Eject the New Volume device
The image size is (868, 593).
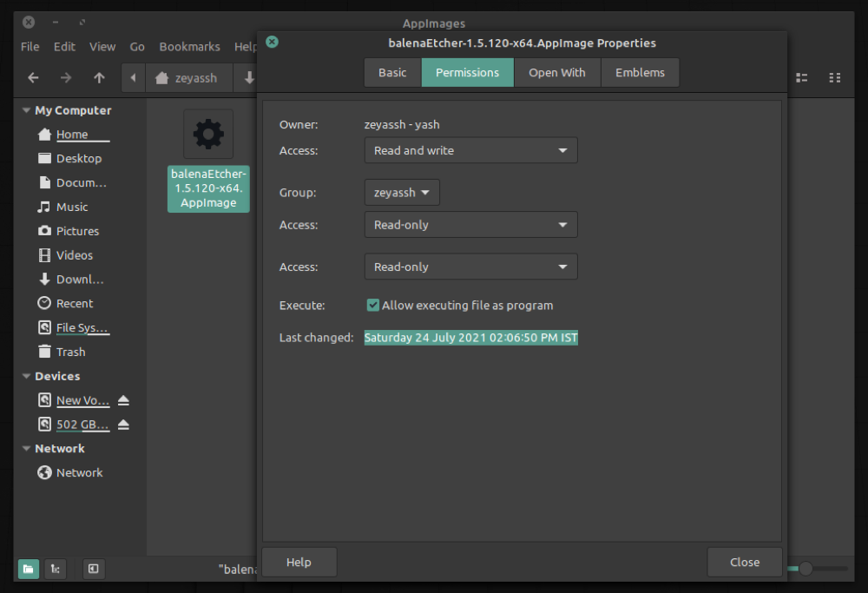tap(123, 400)
